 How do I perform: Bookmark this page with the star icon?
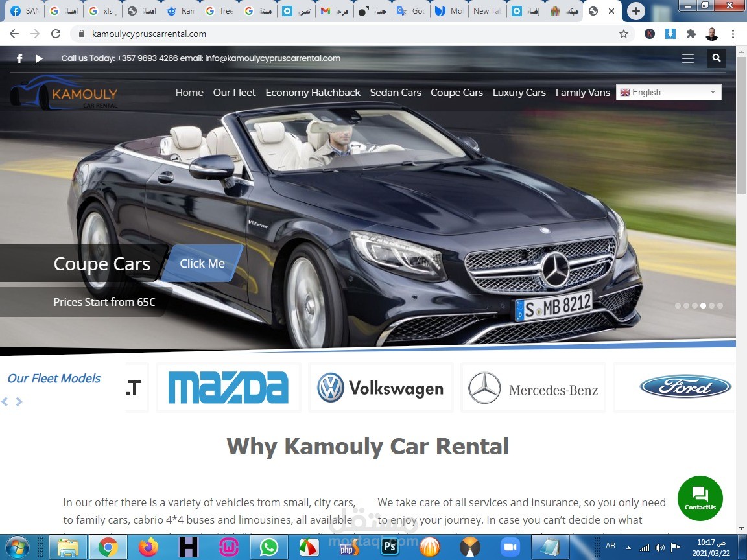pos(624,34)
